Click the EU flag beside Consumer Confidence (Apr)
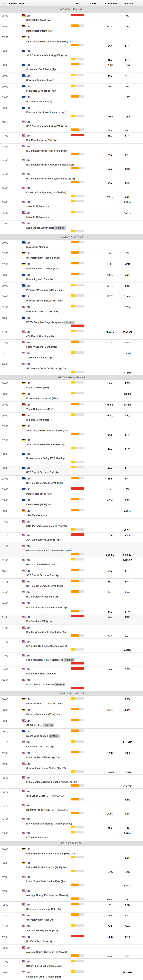The height and width of the screenshot is (980, 143). pyautogui.click(x=23, y=65)
